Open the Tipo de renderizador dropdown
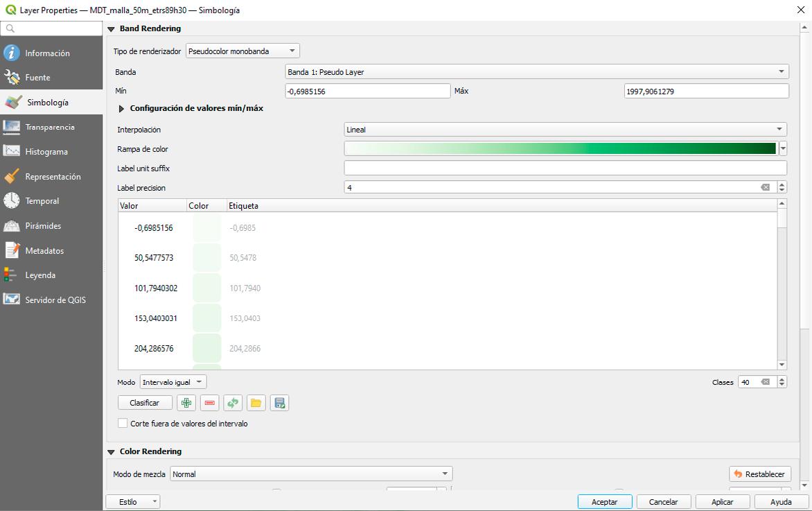 point(242,51)
